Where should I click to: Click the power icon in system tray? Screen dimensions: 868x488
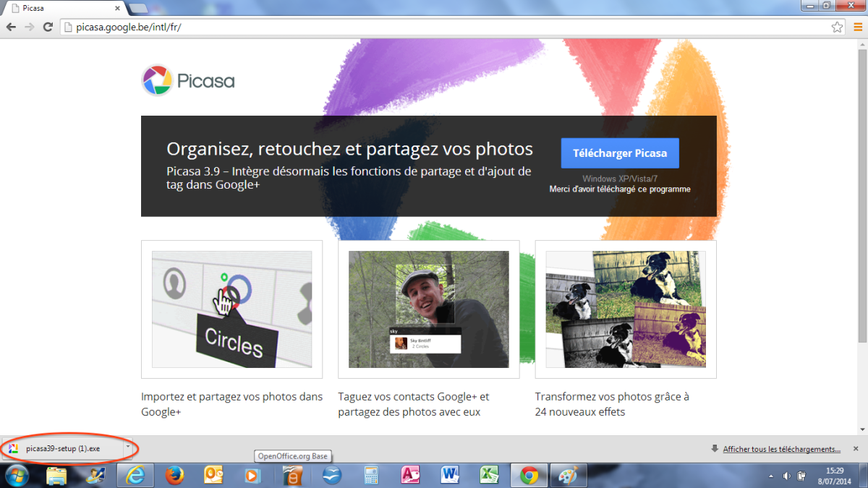point(801,476)
